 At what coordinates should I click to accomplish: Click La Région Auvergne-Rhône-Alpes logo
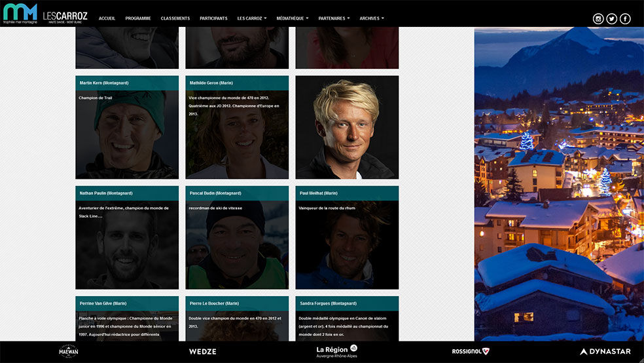point(336,352)
